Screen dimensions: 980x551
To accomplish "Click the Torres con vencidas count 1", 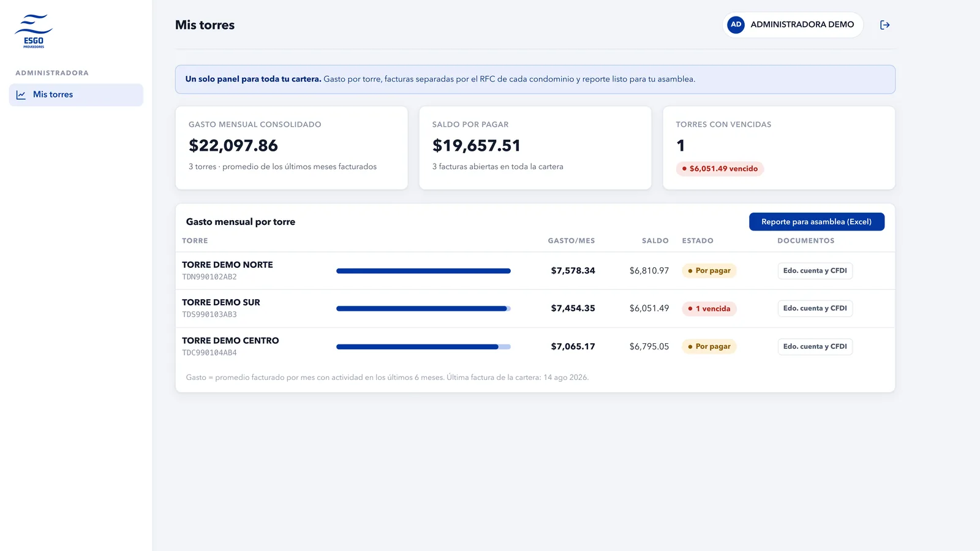I will (680, 146).
